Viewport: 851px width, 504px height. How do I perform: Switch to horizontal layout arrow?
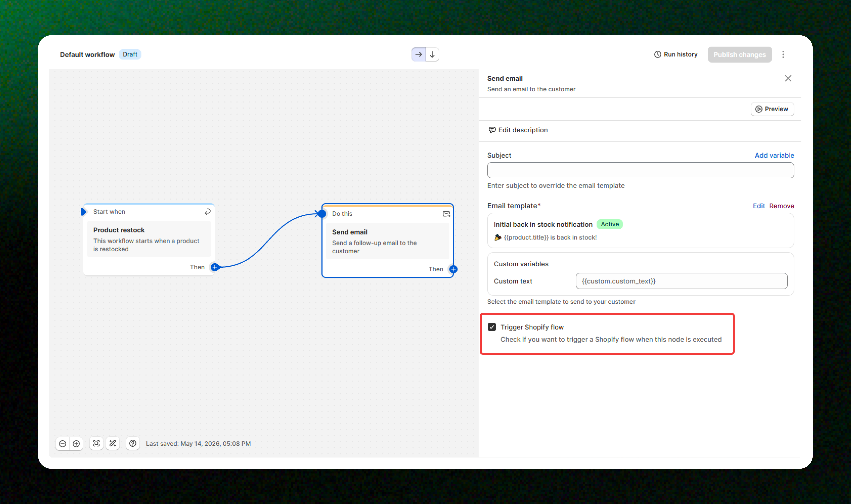click(x=418, y=54)
